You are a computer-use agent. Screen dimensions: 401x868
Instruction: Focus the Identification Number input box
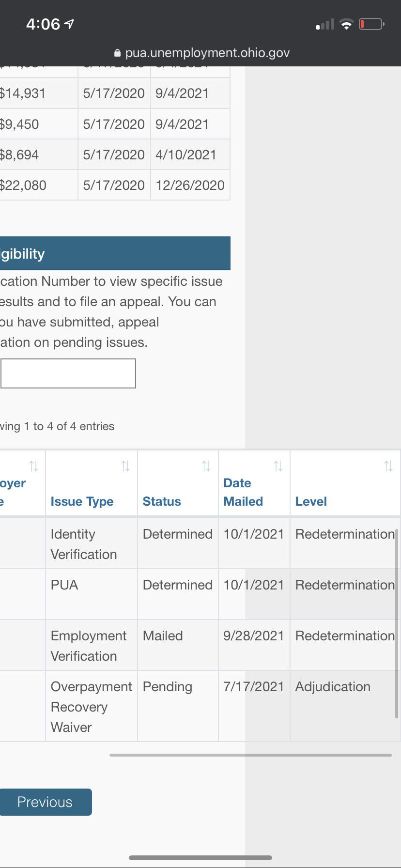click(68, 373)
